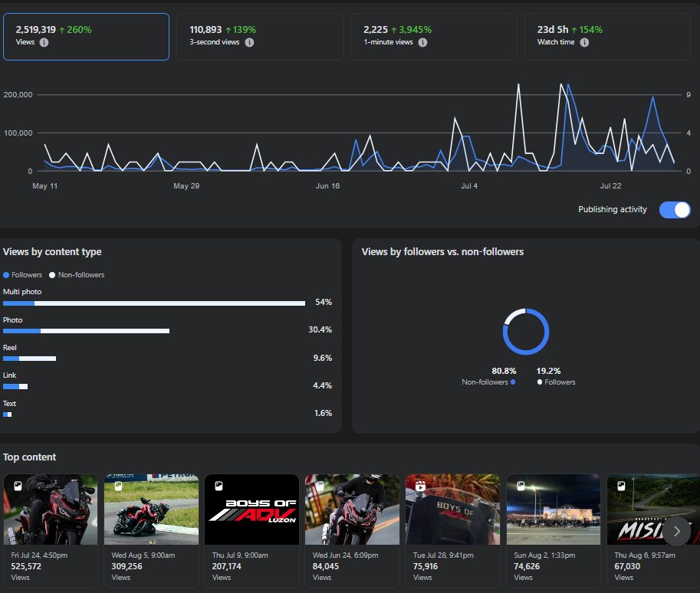Open the Wed Jun 24 motorcycle post thumbnail
Viewport: 700px width, 593px height.
(x=352, y=509)
